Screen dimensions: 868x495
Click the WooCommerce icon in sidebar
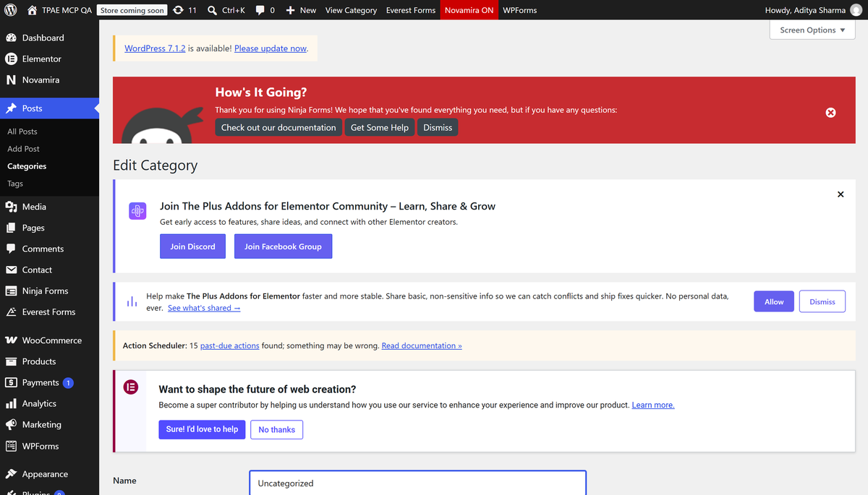click(x=11, y=340)
